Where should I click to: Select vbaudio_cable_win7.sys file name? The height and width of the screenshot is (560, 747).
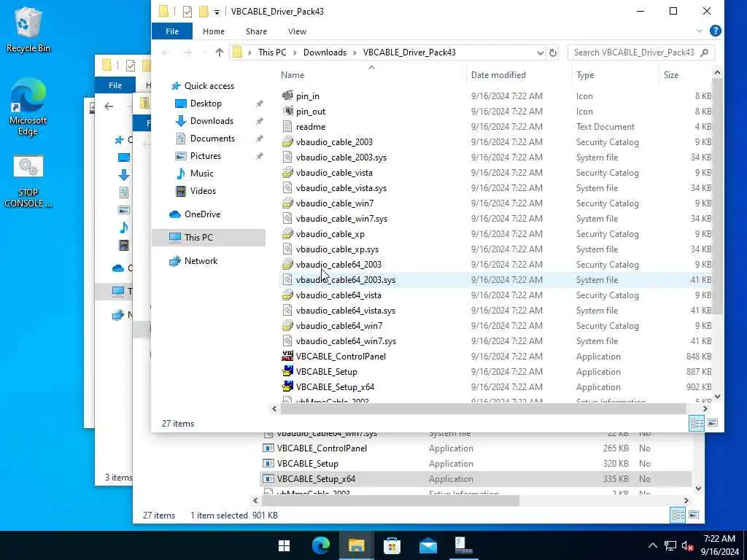[x=341, y=219]
